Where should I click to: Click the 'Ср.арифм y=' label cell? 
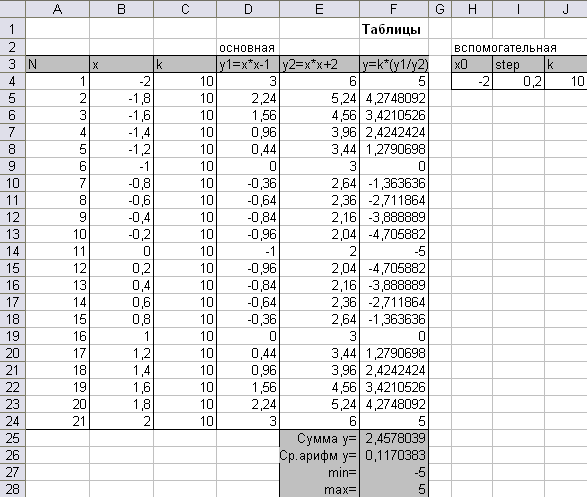point(319,455)
